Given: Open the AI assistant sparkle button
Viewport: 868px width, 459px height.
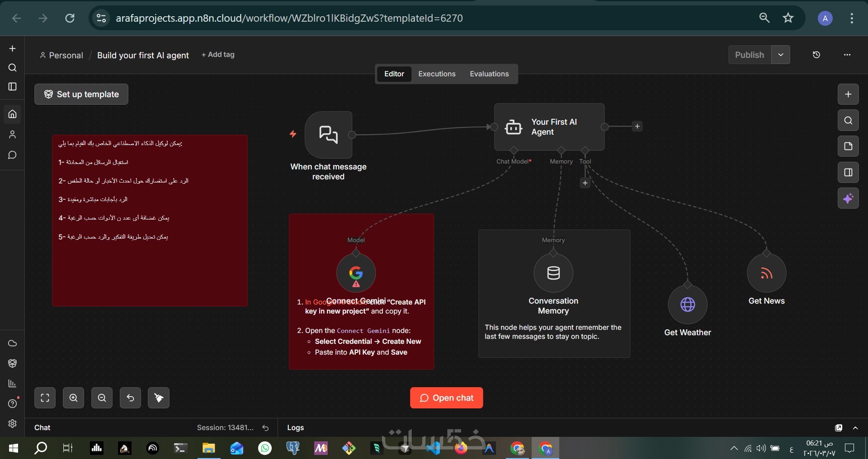Looking at the screenshot, I should coord(848,198).
